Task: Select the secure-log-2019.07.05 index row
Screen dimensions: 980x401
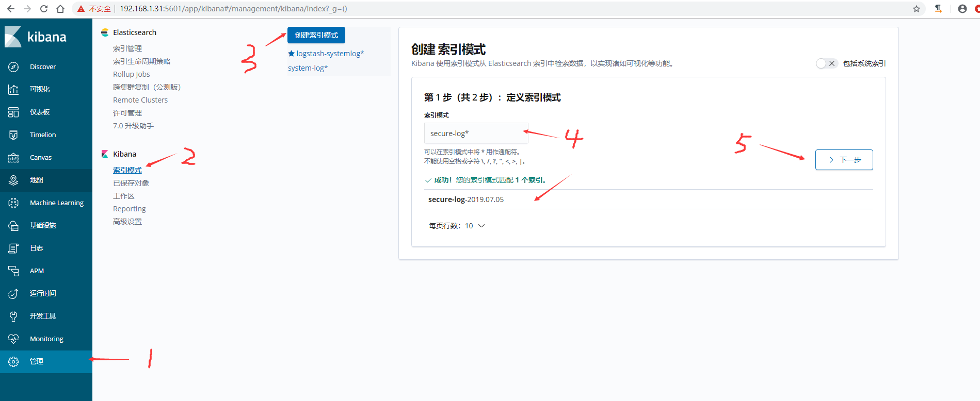Action: (x=649, y=199)
